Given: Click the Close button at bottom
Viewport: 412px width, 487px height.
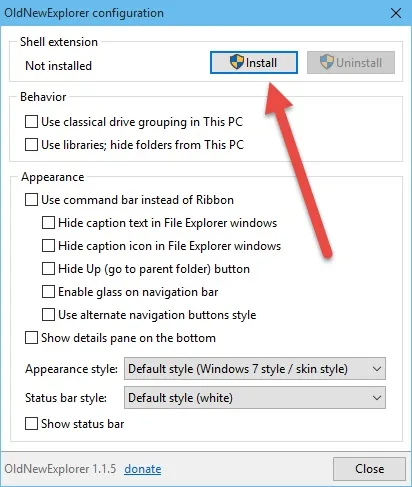Looking at the screenshot, I should pos(369,469).
